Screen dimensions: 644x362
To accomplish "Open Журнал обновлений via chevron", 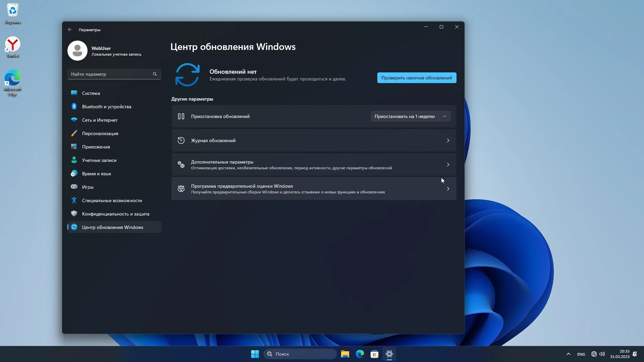I will [448, 140].
